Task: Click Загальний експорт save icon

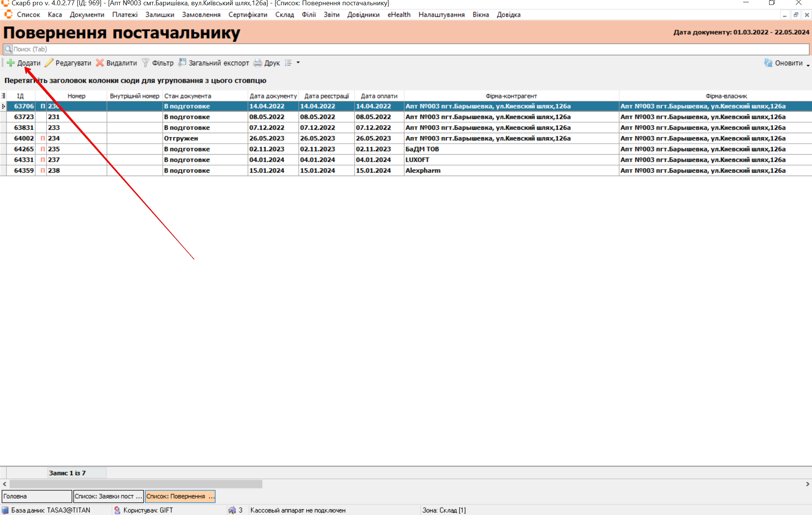Action: pyautogui.click(x=182, y=63)
